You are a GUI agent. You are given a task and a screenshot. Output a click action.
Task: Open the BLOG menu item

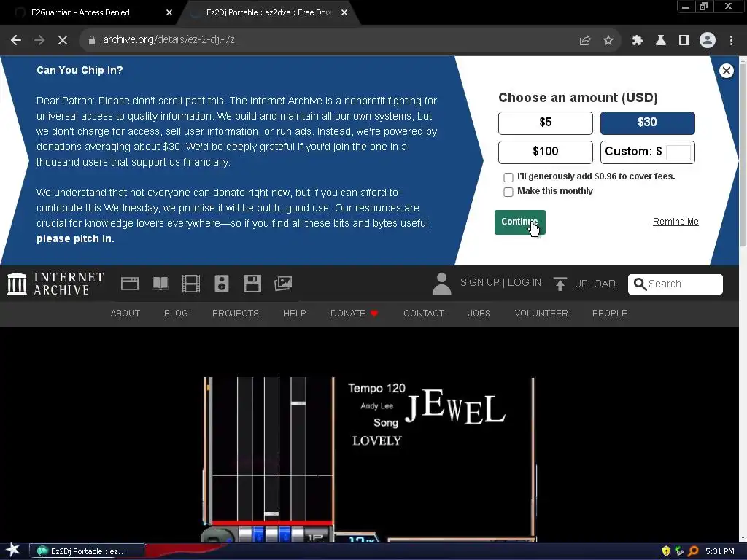pos(176,314)
